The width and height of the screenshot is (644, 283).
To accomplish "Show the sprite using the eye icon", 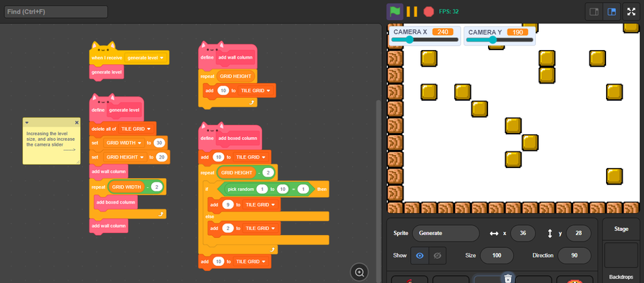I will (x=419, y=256).
